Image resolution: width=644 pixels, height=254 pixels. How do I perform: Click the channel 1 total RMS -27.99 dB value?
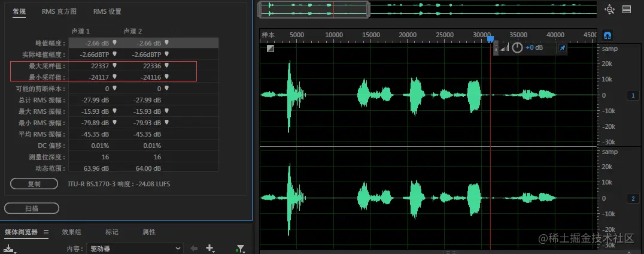coord(96,100)
